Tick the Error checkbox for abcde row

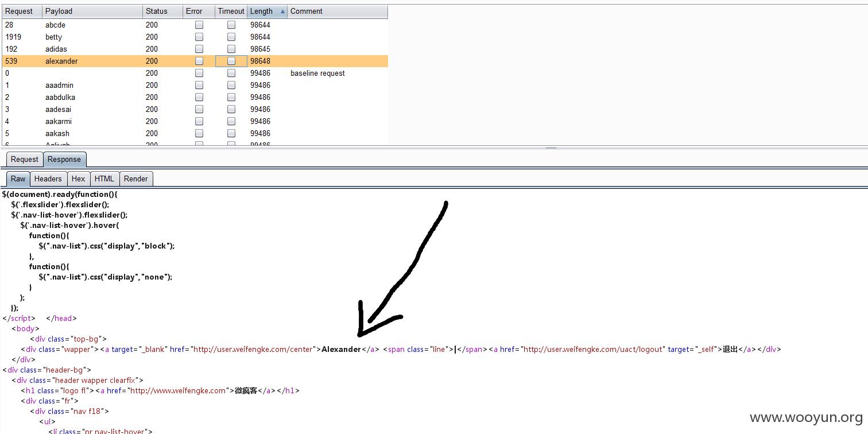(x=199, y=25)
